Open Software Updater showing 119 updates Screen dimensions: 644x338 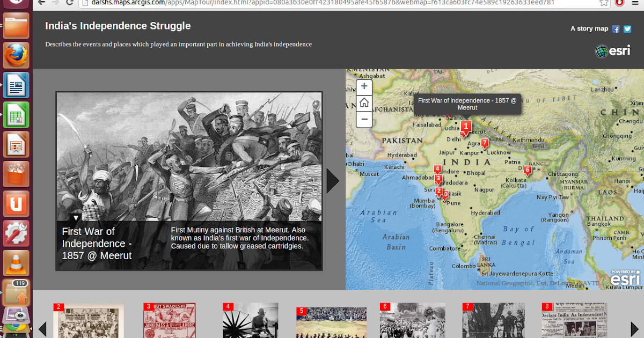[x=16, y=292]
